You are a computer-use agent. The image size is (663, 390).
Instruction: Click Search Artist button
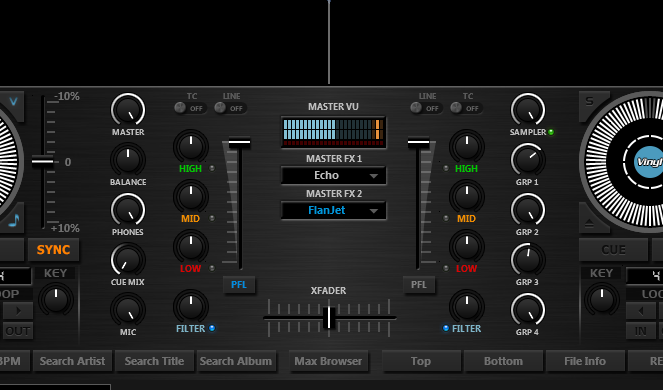tap(72, 361)
